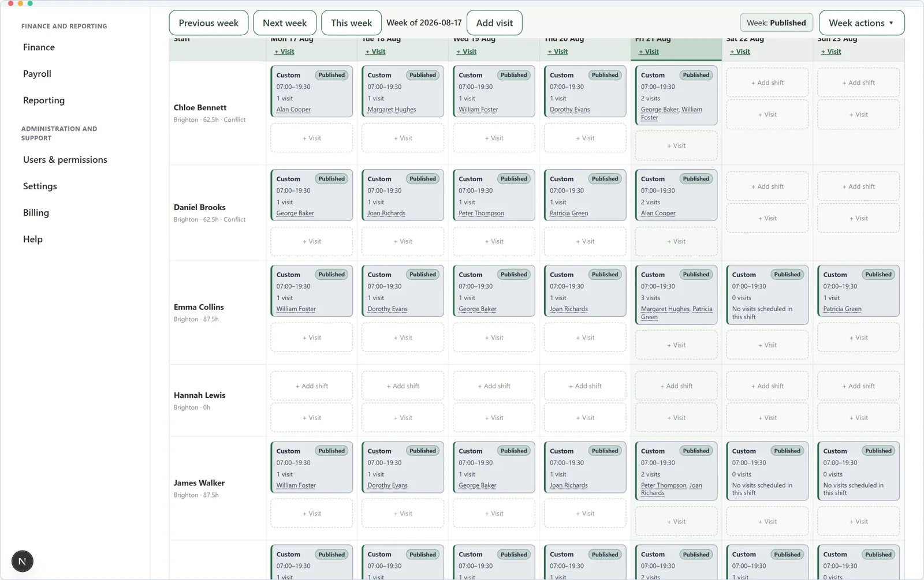
Task: Open Emma Collins' Friday shift with 3 visits
Action: click(x=676, y=295)
